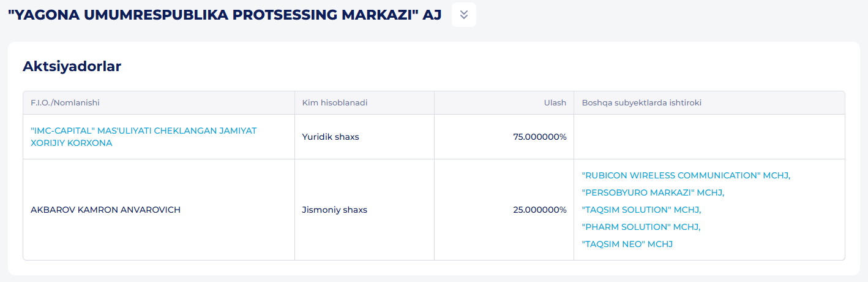Click the Boshqa subyektlarda ishtiroki column header
The width and height of the screenshot is (868, 282).
pyautogui.click(x=642, y=103)
